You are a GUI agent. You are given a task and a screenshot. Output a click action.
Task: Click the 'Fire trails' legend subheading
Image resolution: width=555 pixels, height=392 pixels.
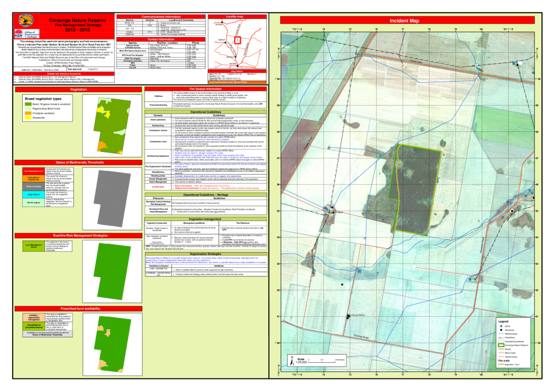click(504, 361)
